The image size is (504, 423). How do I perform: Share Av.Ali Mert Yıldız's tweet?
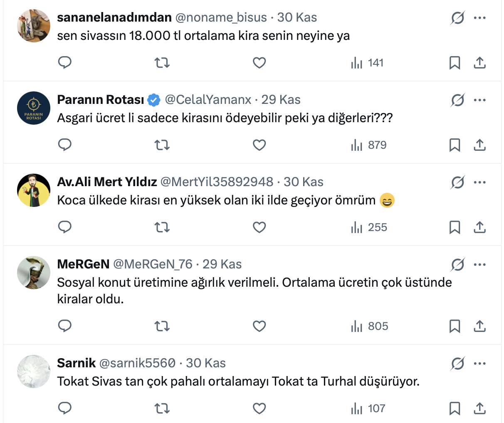479,227
